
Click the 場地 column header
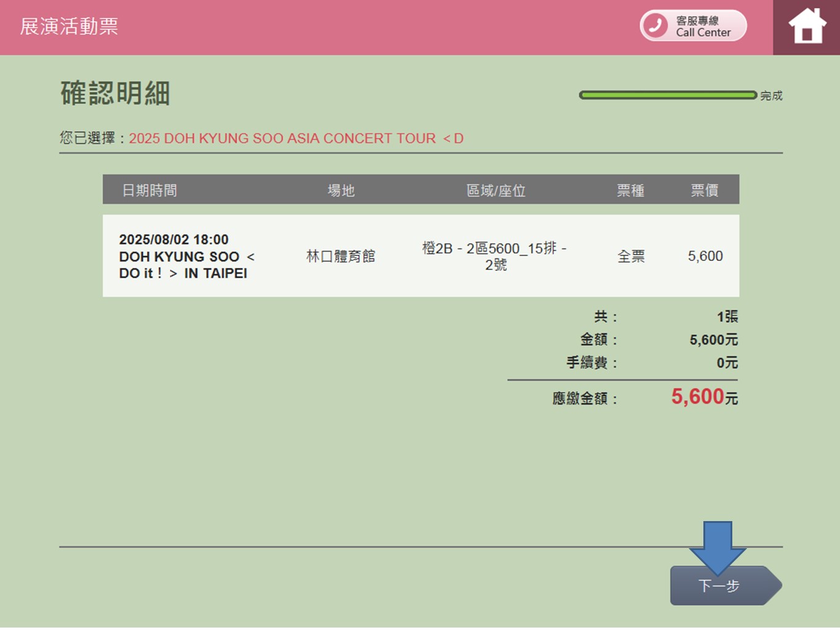coord(341,190)
